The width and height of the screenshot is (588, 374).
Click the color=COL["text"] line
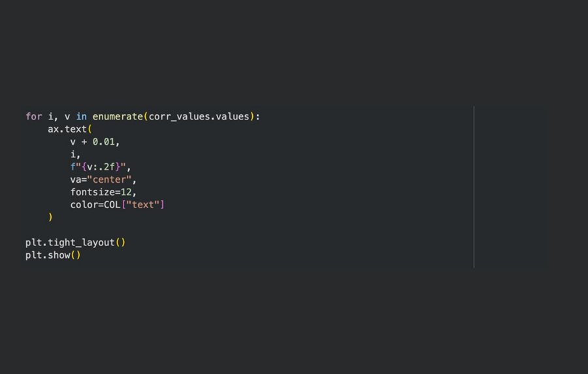pyautogui.click(x=118, y=204)
